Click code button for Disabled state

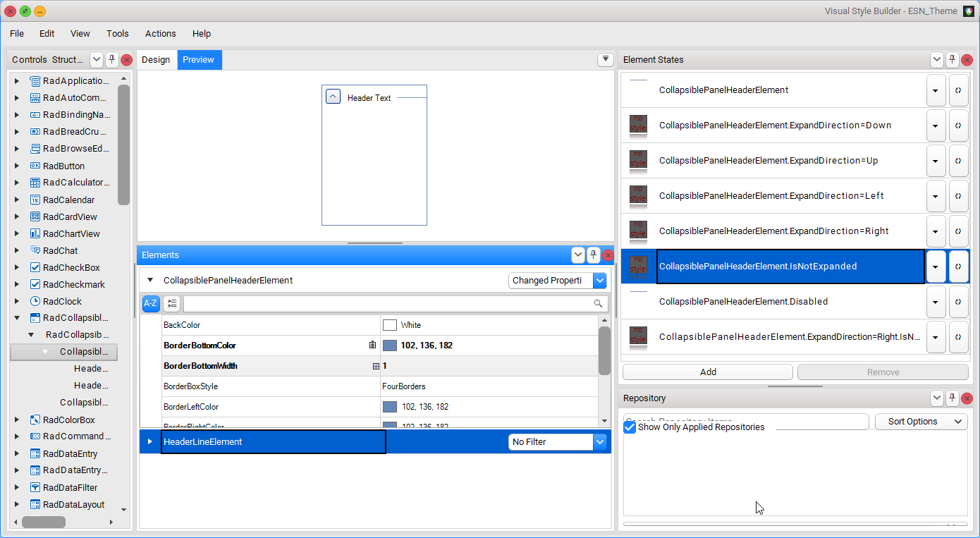[x=958, y=302]
